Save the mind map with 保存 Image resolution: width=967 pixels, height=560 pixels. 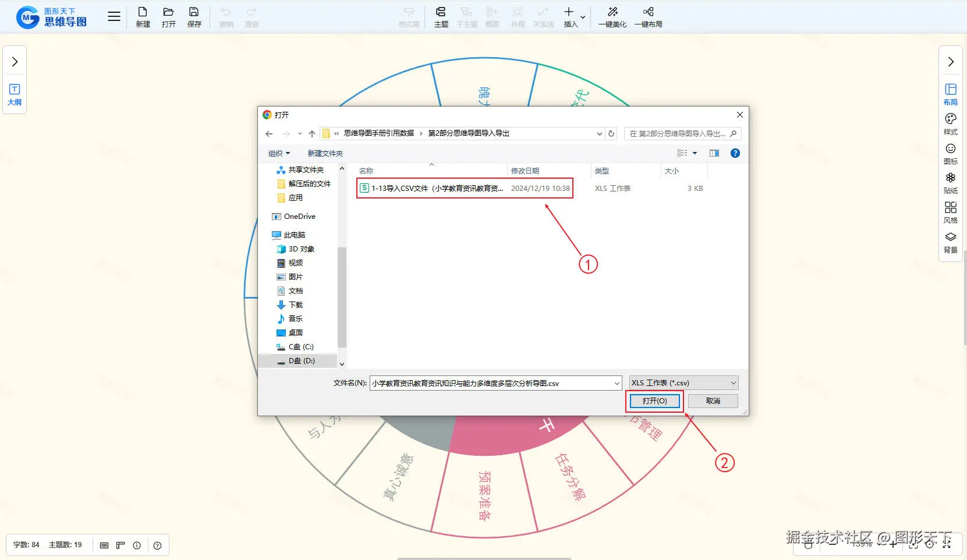[194, 17]
